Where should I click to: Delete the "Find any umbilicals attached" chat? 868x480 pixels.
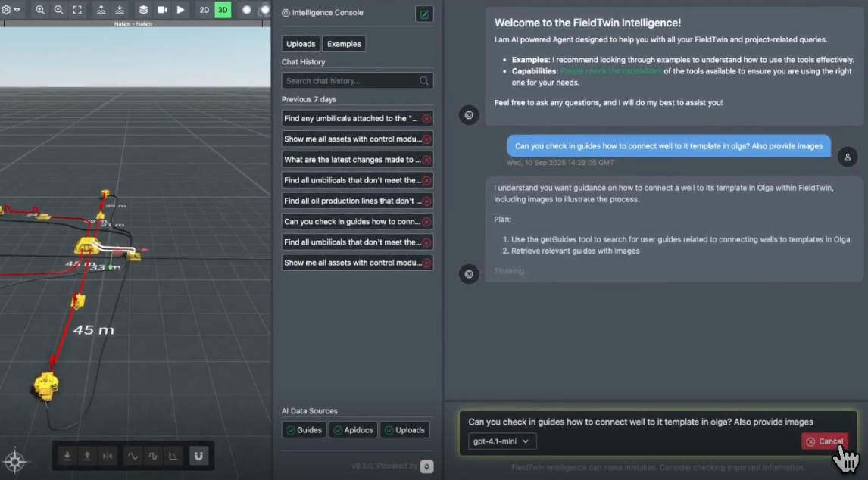(426, 118)
